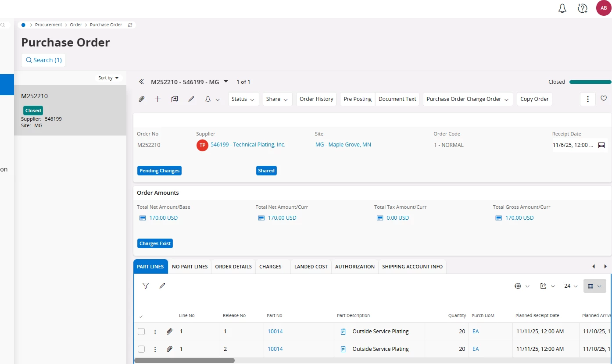
Task: Click the horizontal scrollbar under the table
Action: pyautogui.click(x=184, y=360)
